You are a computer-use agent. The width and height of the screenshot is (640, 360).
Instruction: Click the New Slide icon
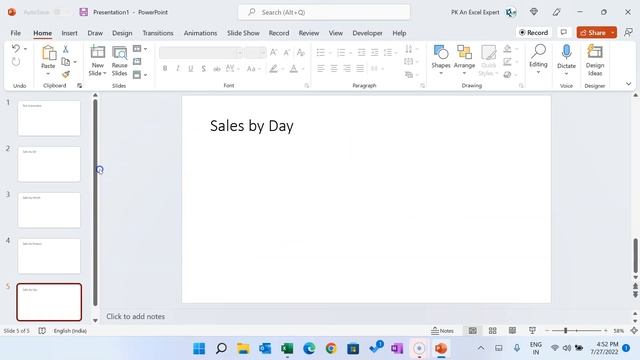pyautogui.click(x=98, y=52)
